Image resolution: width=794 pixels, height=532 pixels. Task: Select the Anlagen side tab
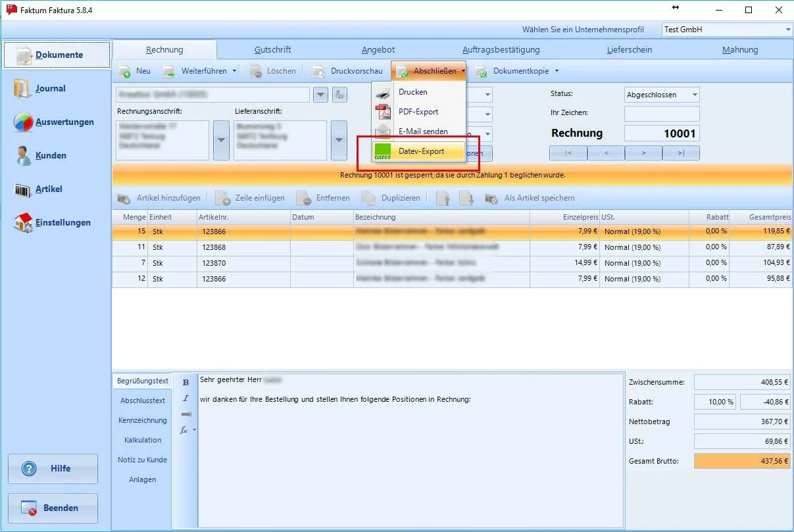coord(143,479)
